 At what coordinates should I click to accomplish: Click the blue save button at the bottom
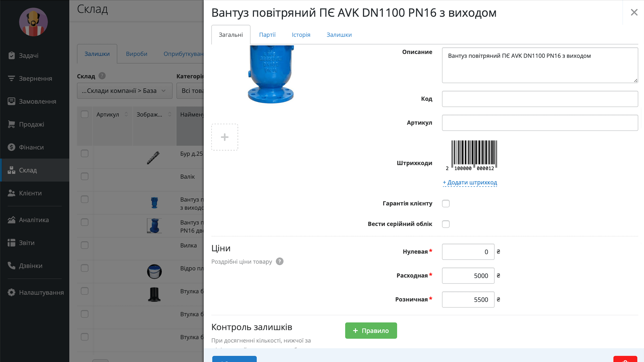[234, 359]
